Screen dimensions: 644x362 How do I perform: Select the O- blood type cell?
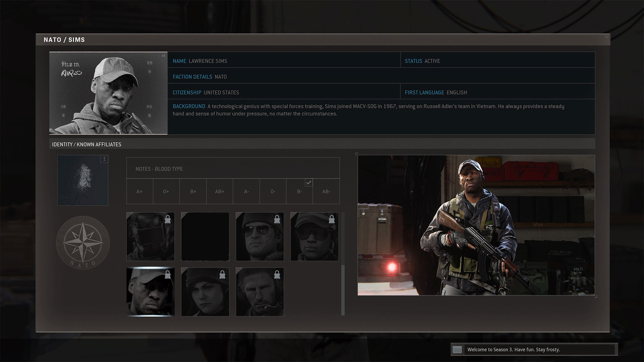pyautogui.click(x=273, y=191)
